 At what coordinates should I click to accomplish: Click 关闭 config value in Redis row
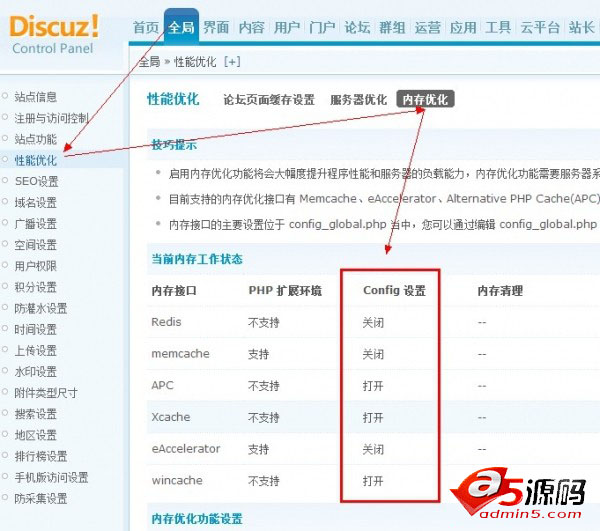click(x=373, y=323)
